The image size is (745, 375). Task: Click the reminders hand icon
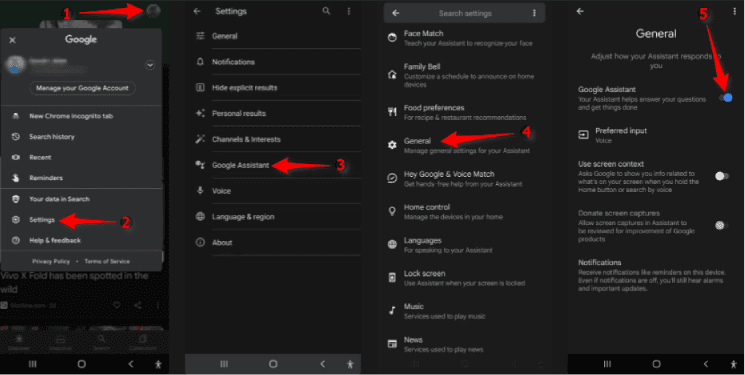(x=16, y=178)
